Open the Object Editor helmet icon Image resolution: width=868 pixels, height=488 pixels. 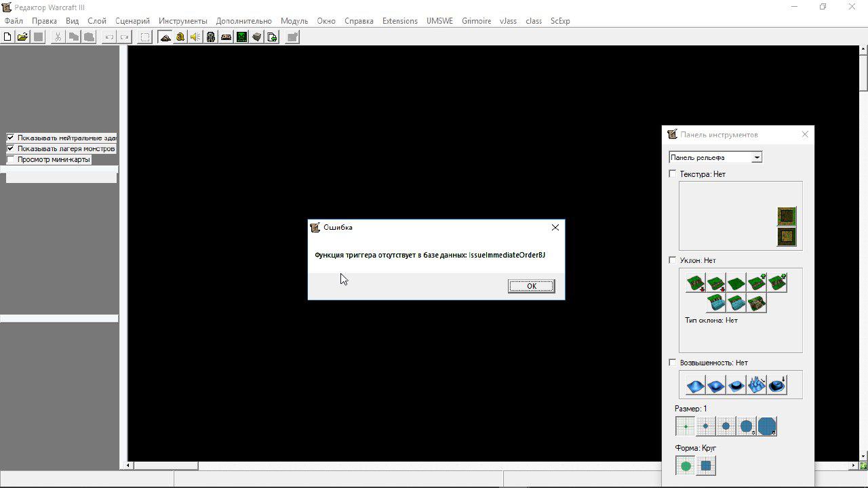(x=211, y=37)
